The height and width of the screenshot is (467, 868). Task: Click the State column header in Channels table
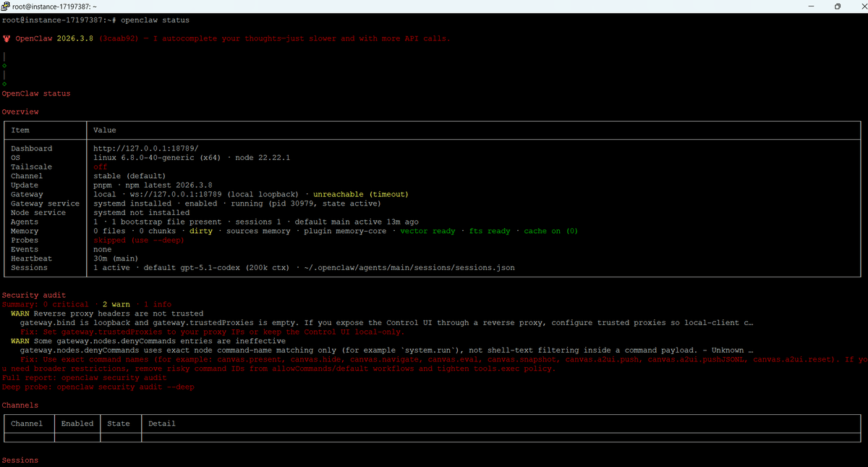[x=119, y=424]
